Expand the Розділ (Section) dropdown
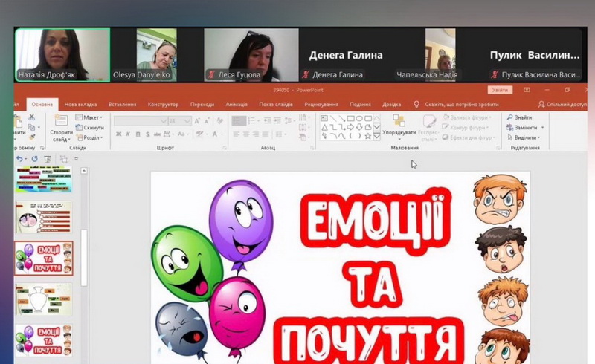Viewport: 595px width, 364px height. (91, 137)
